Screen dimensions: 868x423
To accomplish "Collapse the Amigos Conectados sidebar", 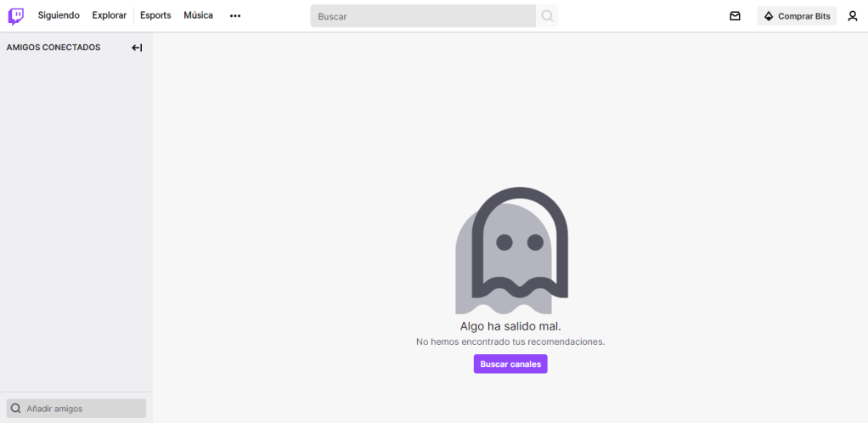I will click(137, 48).
